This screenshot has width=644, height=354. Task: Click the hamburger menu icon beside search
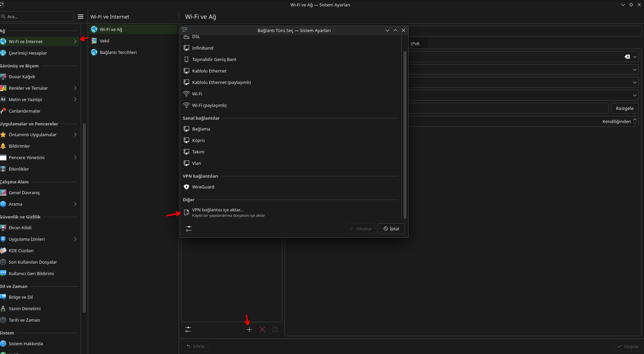tap(81, 17)
